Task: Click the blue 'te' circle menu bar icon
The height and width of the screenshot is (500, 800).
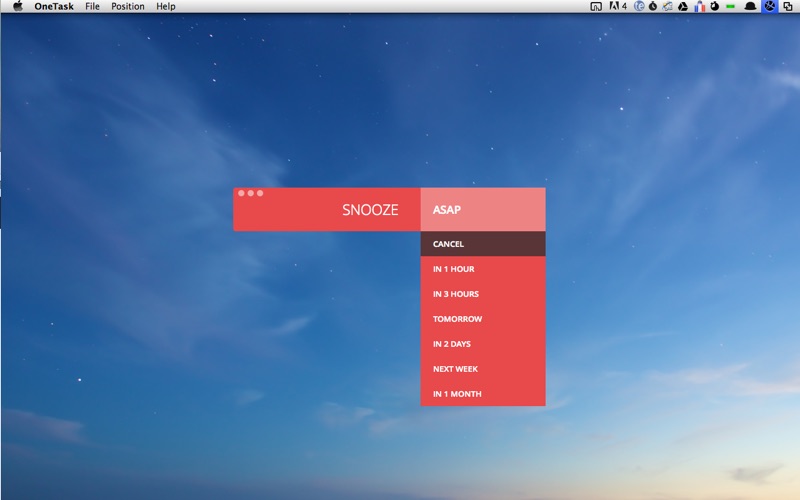Action: click(x=639, y=6)
